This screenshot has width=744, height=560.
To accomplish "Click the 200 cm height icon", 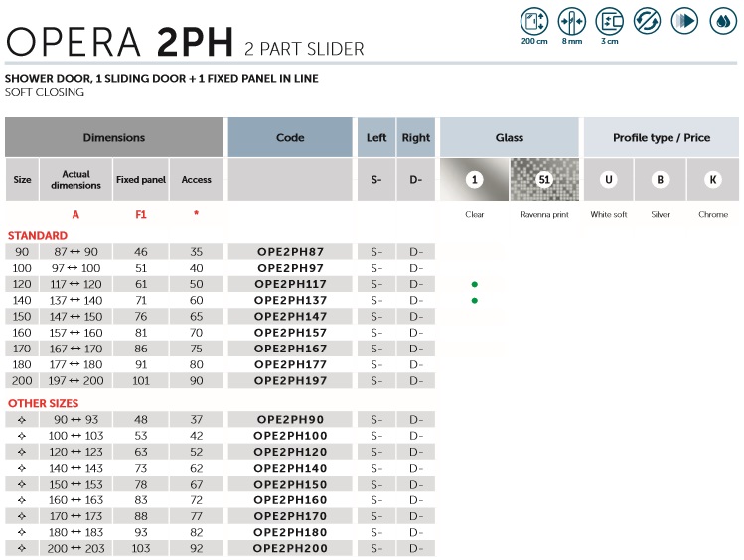I will pyautogui.click(x=533, y=21).
